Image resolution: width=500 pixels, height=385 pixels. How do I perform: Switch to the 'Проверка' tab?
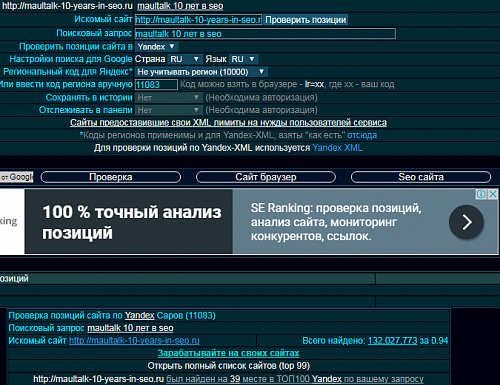111,177
